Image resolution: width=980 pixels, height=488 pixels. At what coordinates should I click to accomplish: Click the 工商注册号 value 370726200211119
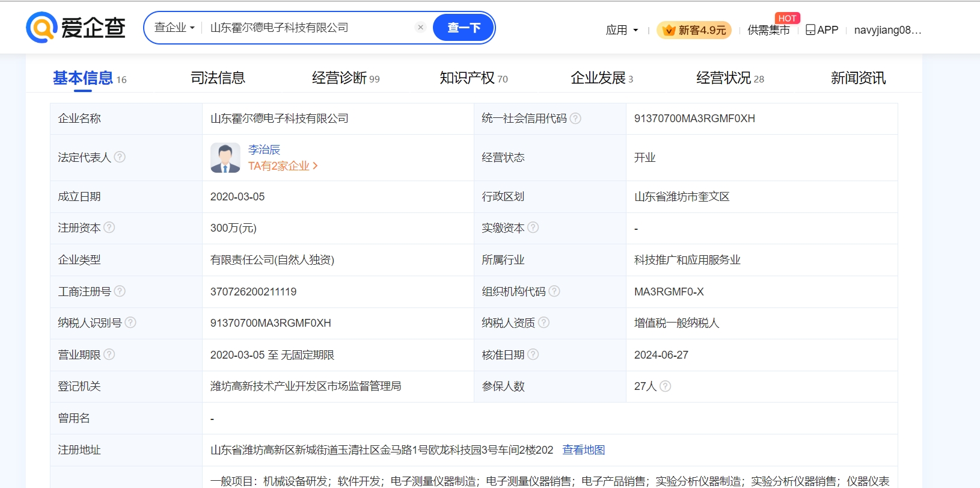pos(253,292)
